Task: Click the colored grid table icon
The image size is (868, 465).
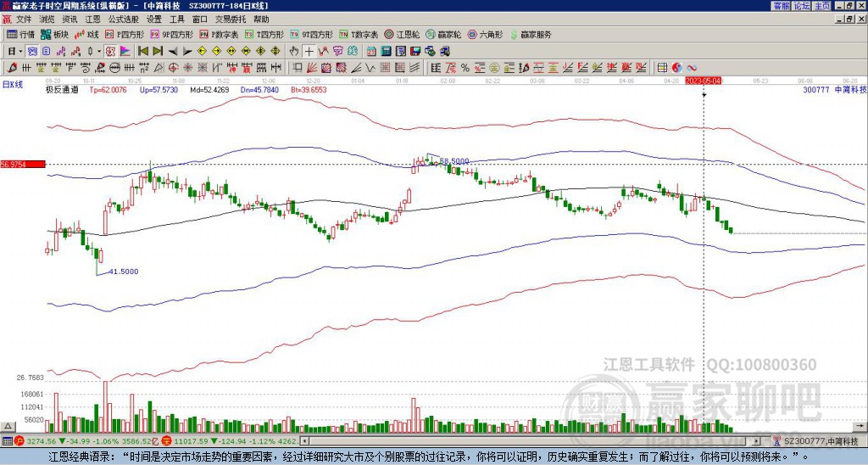Action: click(662, 68)
